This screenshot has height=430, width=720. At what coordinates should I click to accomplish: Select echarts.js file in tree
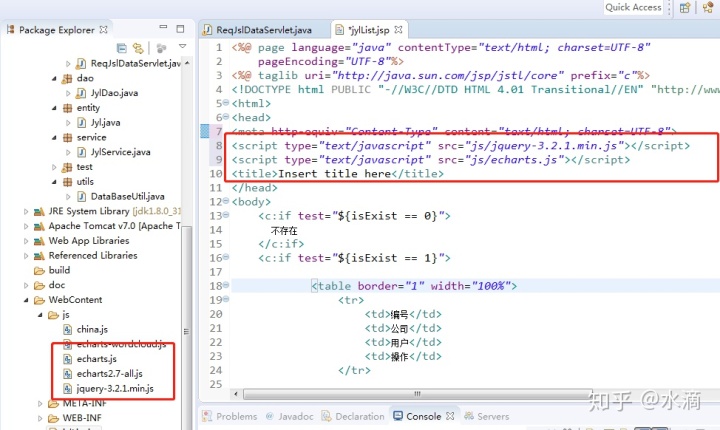click(96, 359)
